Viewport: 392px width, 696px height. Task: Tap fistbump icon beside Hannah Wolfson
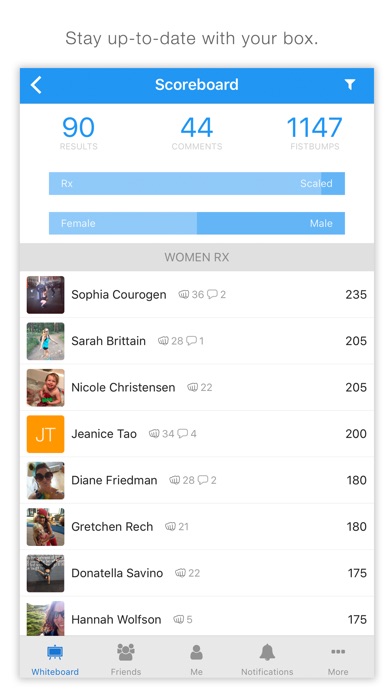click(178, 619)
